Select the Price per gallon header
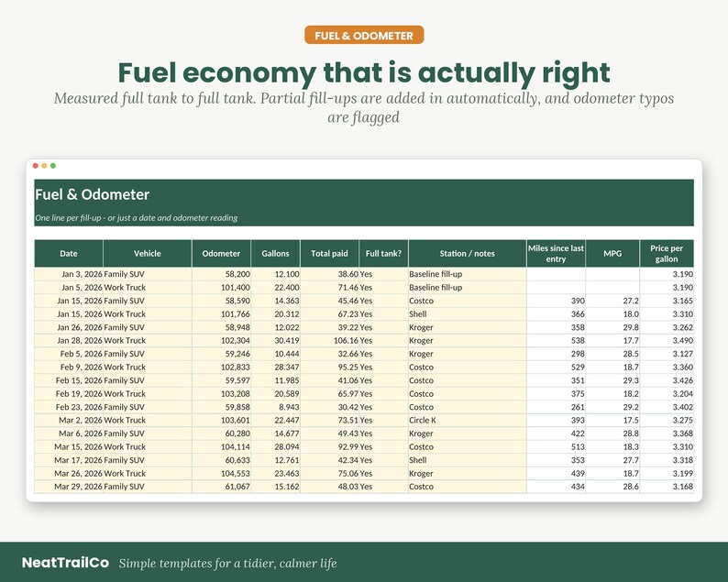Viewport: 728px width, 582px height. click(x=667, y=253)
